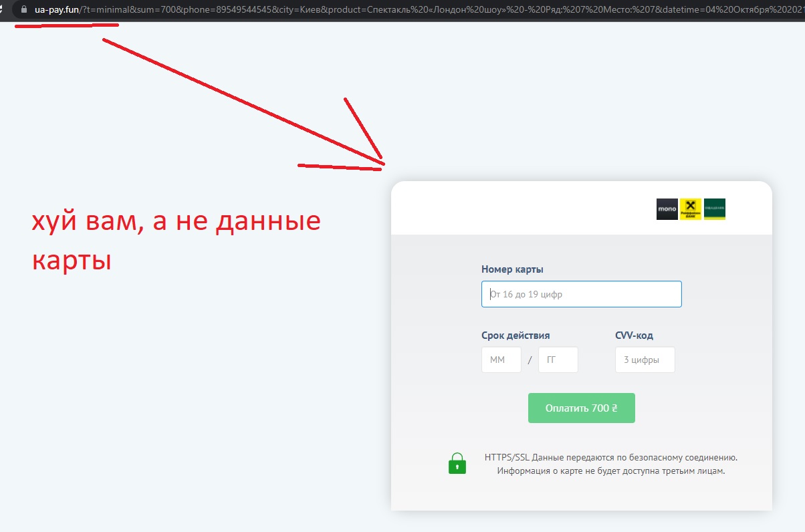This screenshot has height=532, width=805.
Task: Click the Срок действия label
Action: 515,336
